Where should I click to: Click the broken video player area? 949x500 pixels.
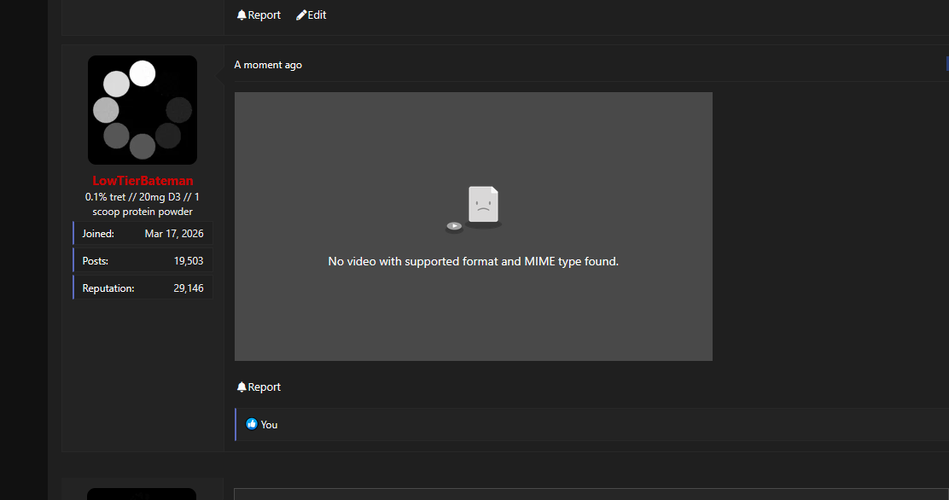[473, 226]
